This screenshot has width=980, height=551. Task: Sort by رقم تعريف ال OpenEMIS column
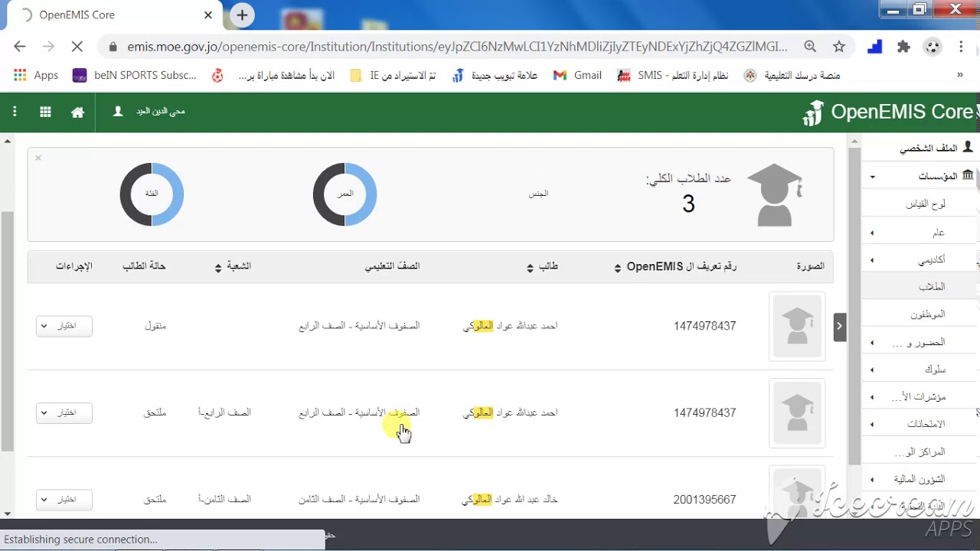[676, 266]
